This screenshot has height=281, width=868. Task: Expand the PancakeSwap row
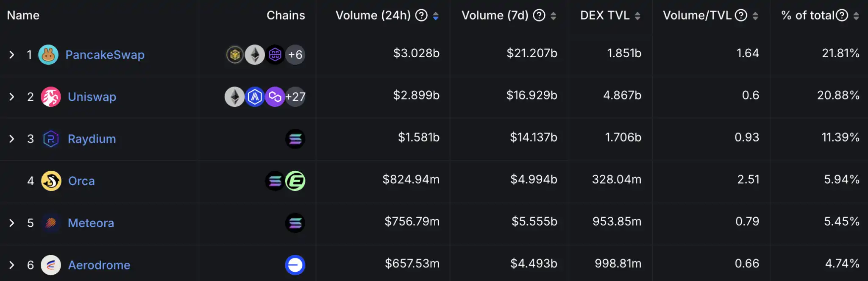pyautogui.click(x=12, y=55)
